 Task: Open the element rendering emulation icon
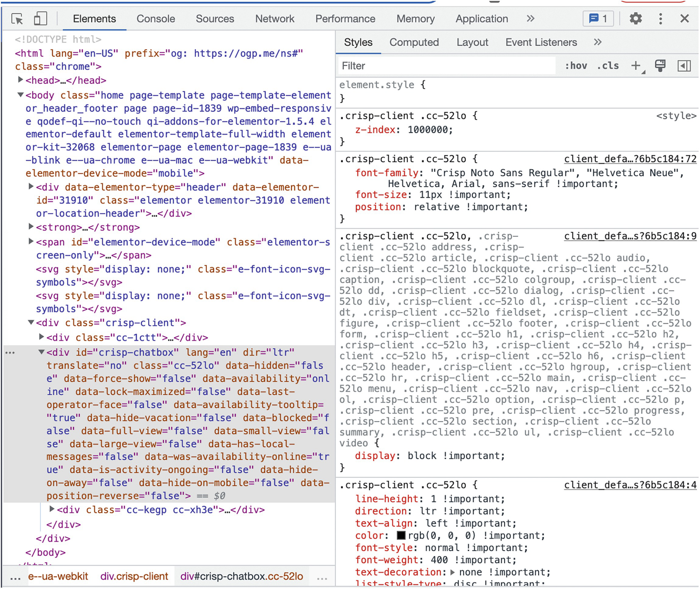[660, 66]
